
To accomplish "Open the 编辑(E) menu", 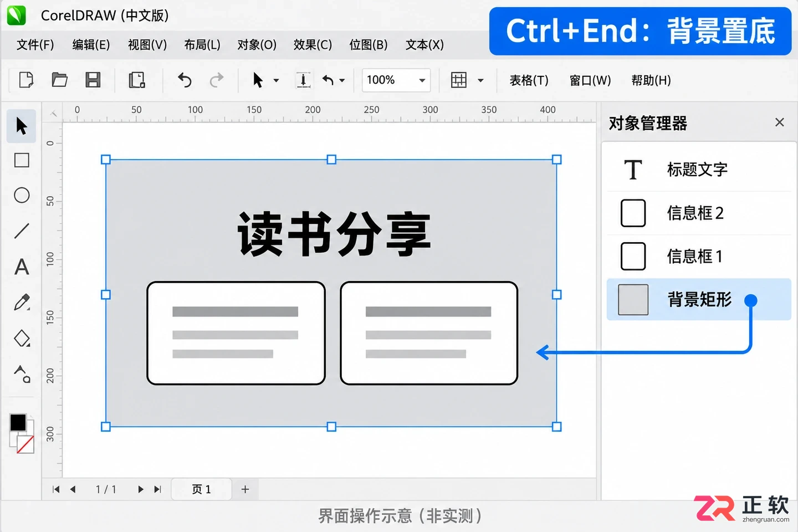I will tap(91, 45).
